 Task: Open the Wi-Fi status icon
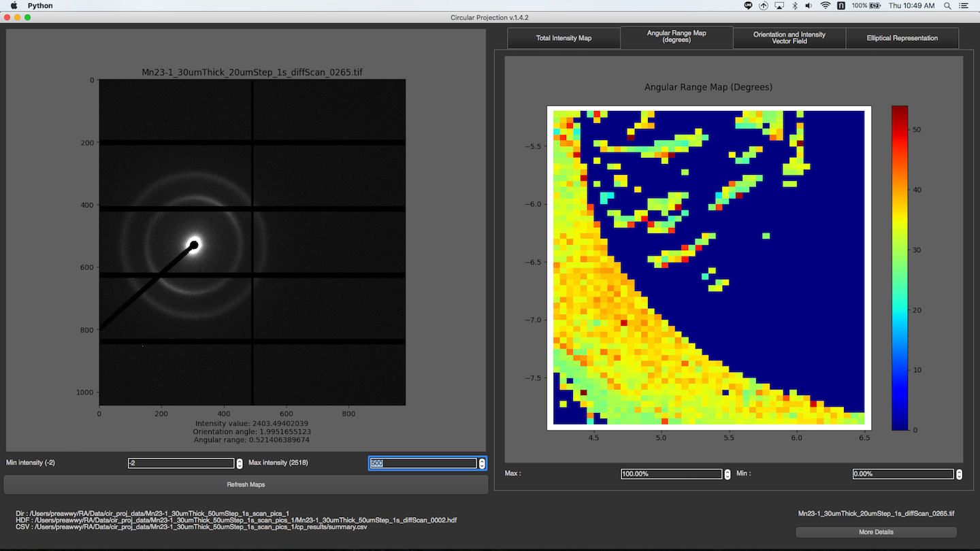click(826, 5)
